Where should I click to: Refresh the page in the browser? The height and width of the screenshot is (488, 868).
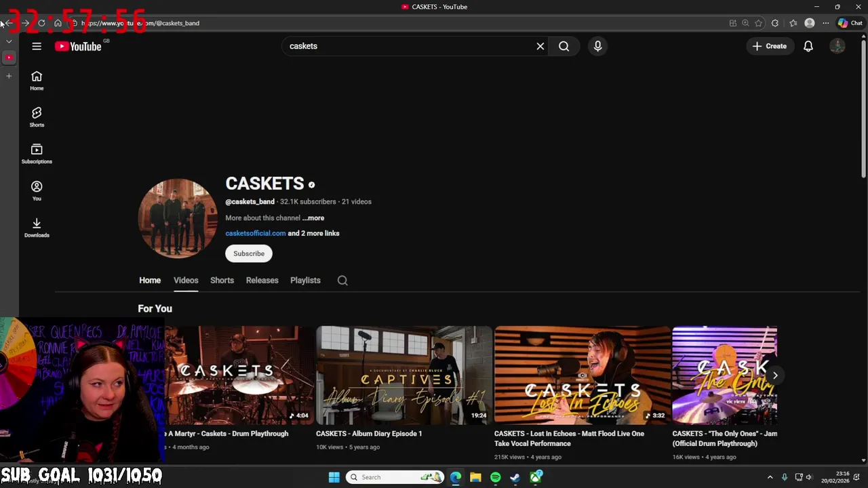41,23
